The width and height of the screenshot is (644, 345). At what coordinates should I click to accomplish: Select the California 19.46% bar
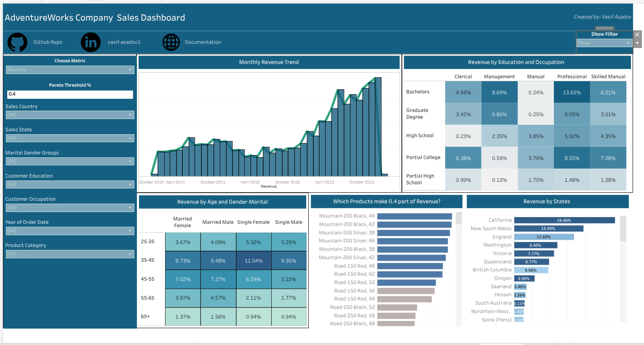[564, 220]
